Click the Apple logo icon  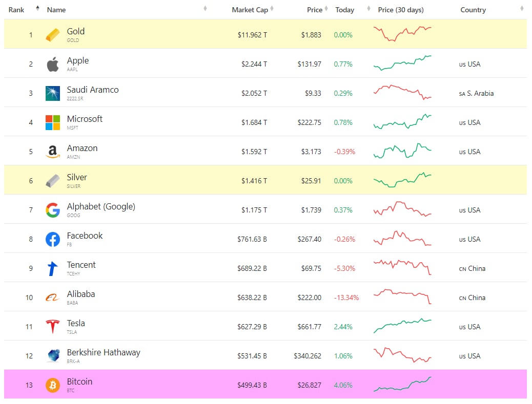click(x=53, y=64)
